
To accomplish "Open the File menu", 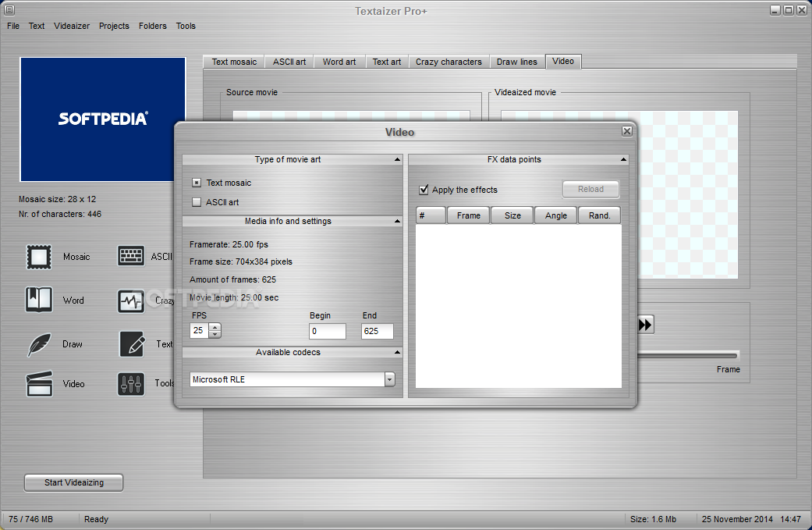I will tap(13, 26).
